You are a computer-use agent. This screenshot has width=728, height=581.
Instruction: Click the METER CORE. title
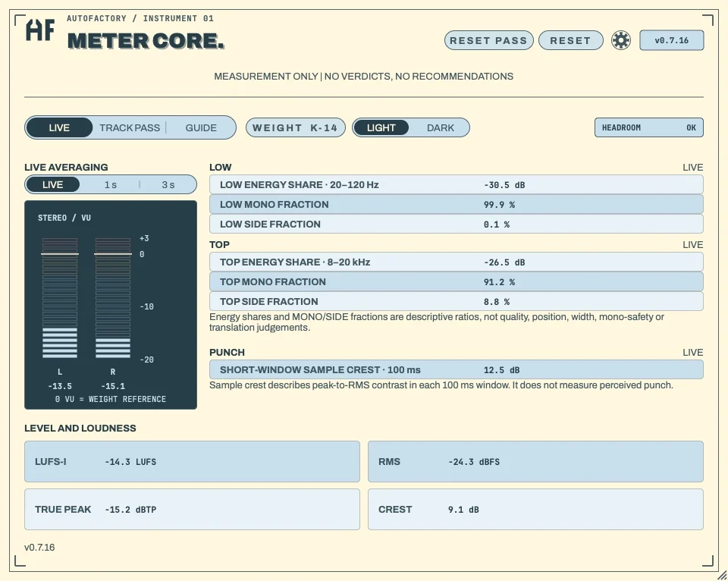146,41
